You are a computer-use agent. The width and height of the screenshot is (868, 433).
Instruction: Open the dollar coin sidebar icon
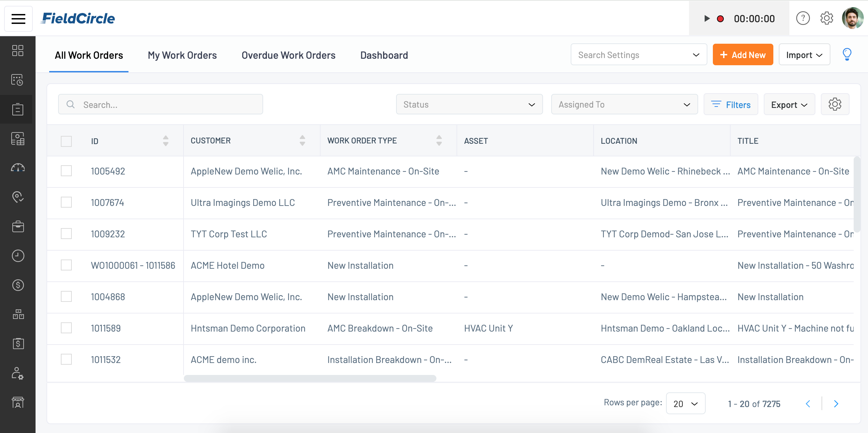click(18, 285)
